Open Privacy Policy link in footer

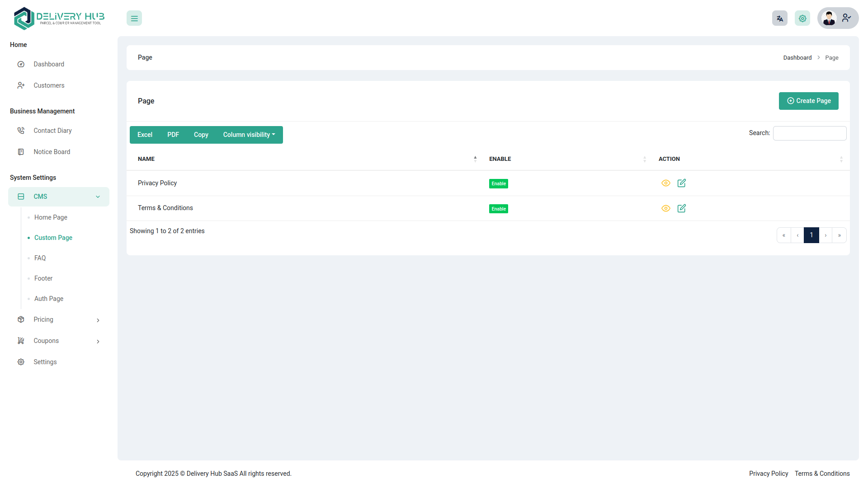(768, 474)
